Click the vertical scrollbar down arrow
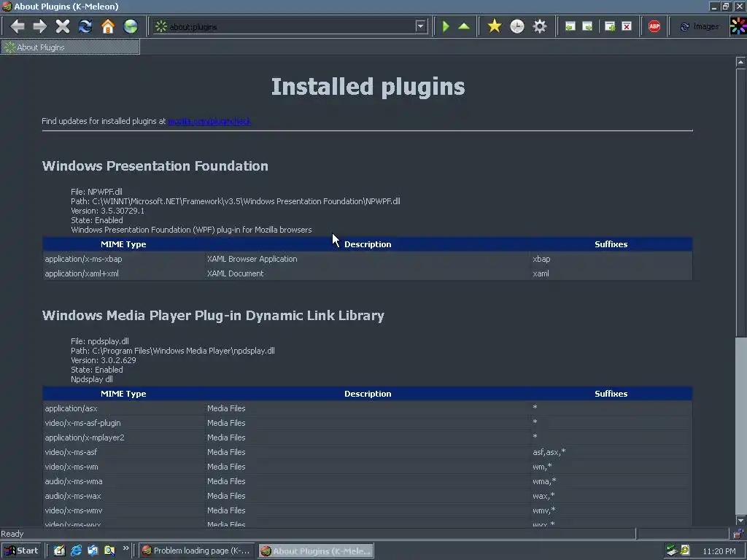 coord(740,521)
